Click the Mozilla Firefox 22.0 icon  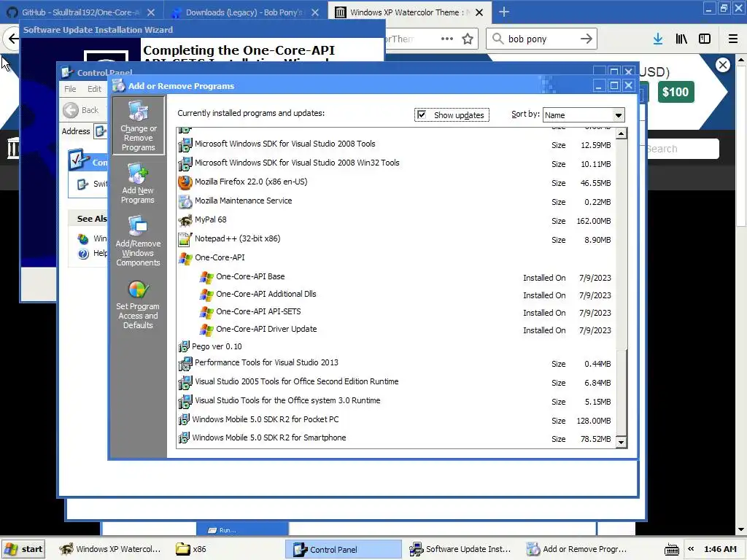(x=185, y=182)
